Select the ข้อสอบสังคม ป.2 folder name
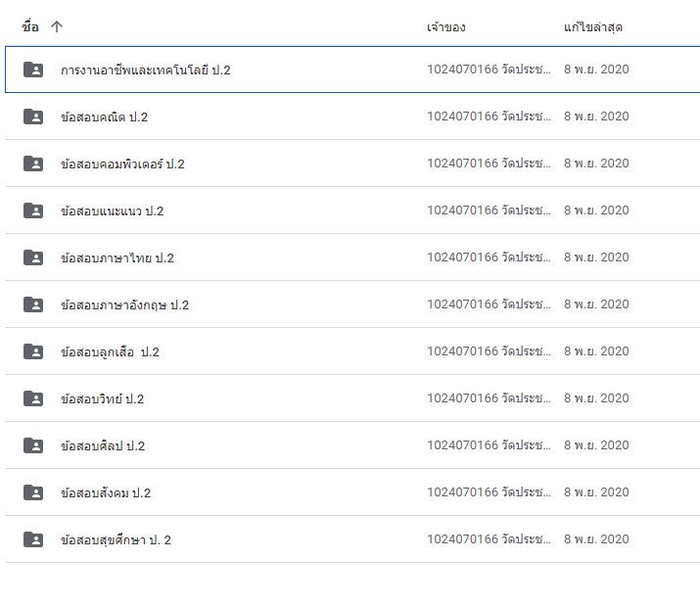The image size is (700, 606). click(106, 493)
